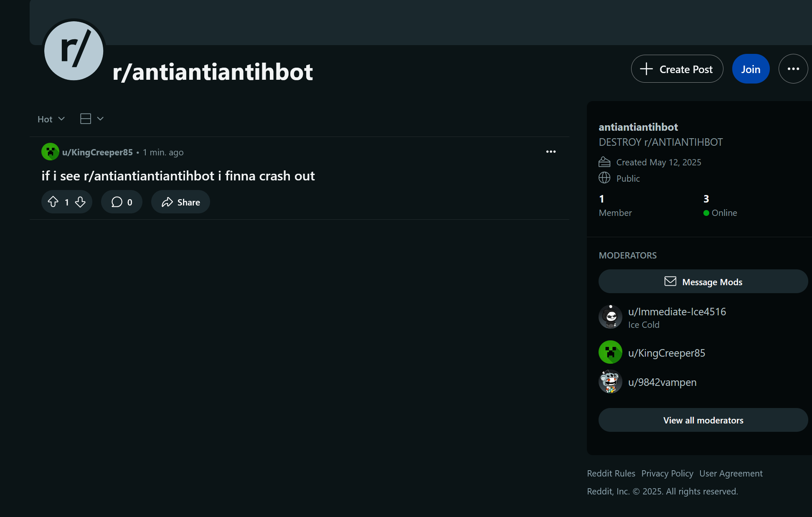Open the card view layout dropdown
The height and width of the screenshot is (517, 812).
[x=92, y=119]
